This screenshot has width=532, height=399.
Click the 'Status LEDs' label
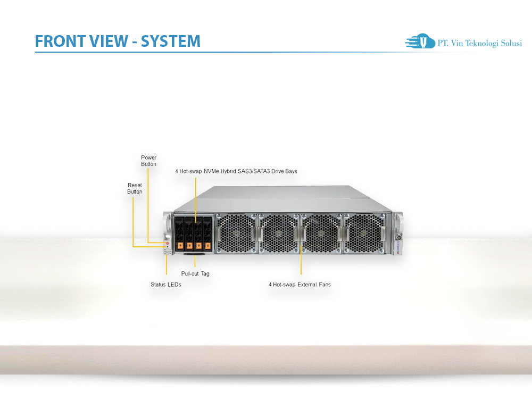(x=166, y=285)
